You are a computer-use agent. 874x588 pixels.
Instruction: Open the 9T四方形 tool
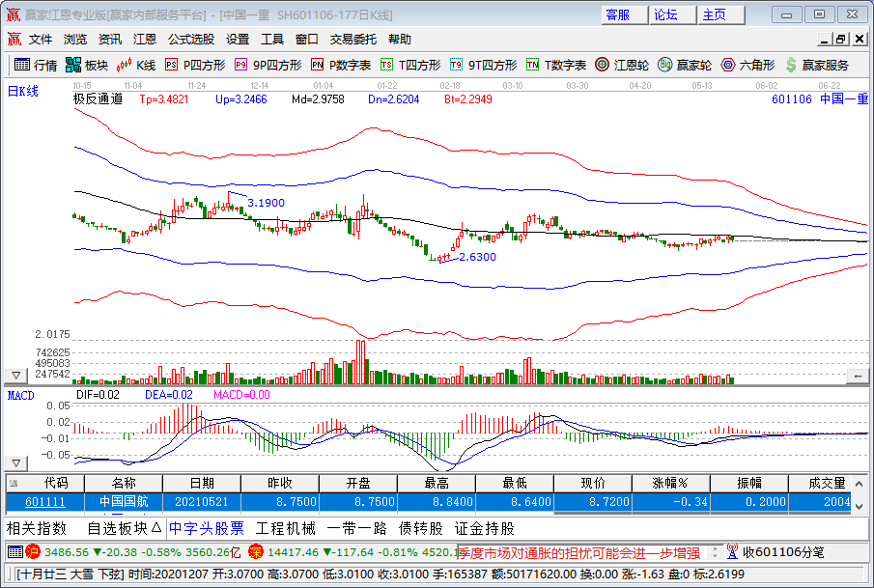tap(483, 66)
